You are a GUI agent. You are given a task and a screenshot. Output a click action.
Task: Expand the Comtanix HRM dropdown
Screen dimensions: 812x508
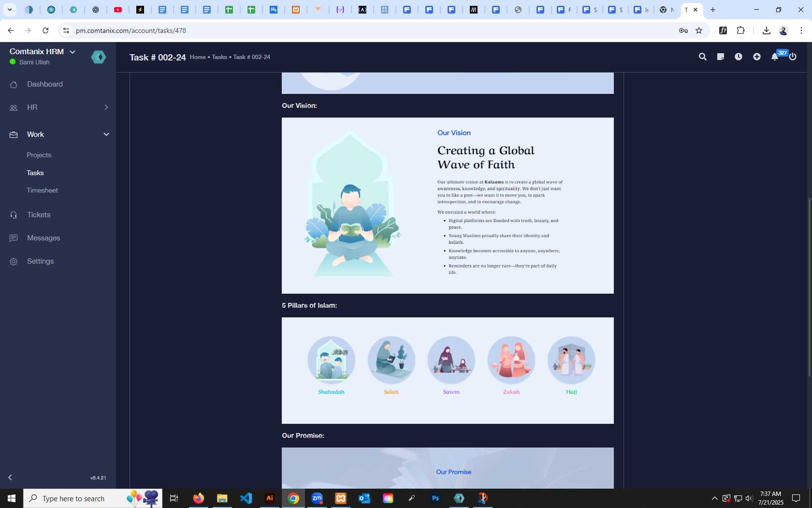tap(72, 52)
